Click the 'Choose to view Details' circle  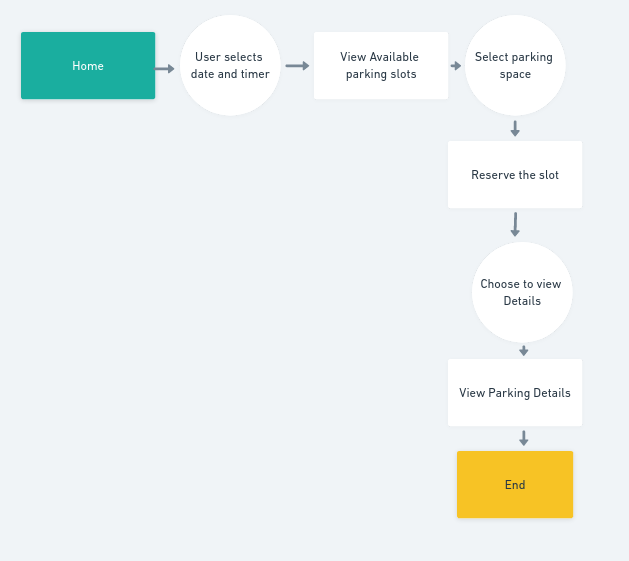click(x=522, y=292)
